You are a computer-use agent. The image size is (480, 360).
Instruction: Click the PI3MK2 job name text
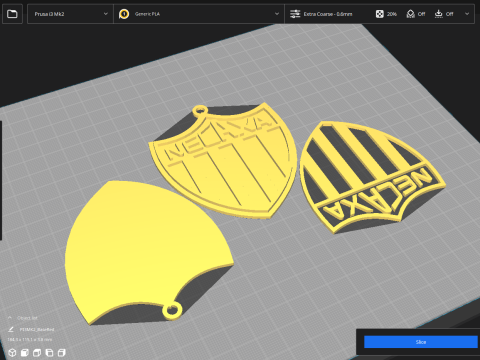pyautogui.click(x=37, y=329)
